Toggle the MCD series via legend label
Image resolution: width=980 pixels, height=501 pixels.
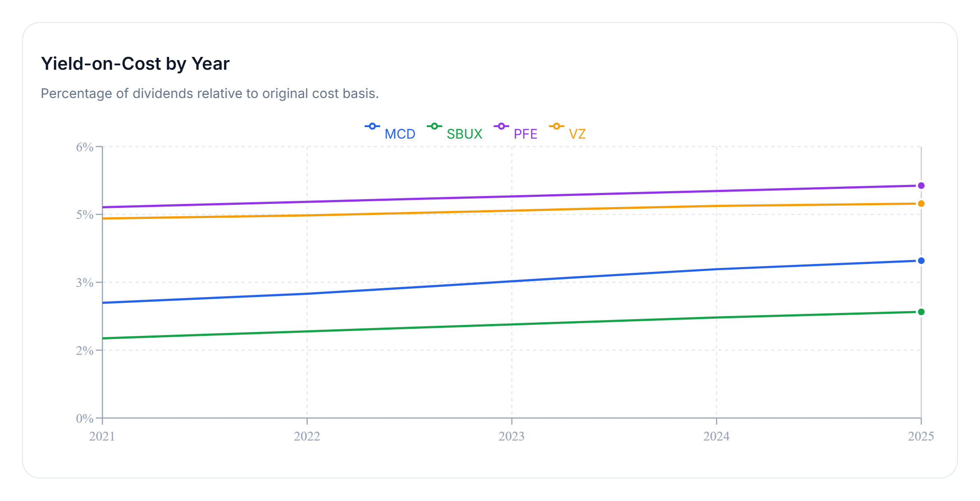click(x=400, y=134)
